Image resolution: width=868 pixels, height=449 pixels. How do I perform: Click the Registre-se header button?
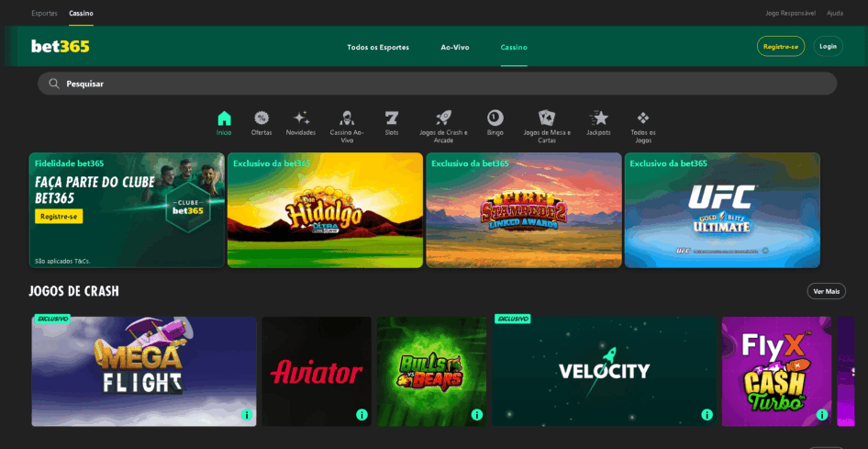click(781, 47)
